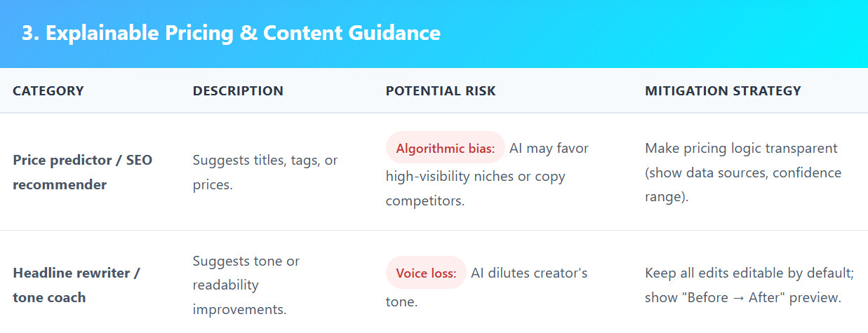Click the "Explainable Pricing & Content Guidance" heading
This screenshot has height=333, width=868.
point(232,33)
